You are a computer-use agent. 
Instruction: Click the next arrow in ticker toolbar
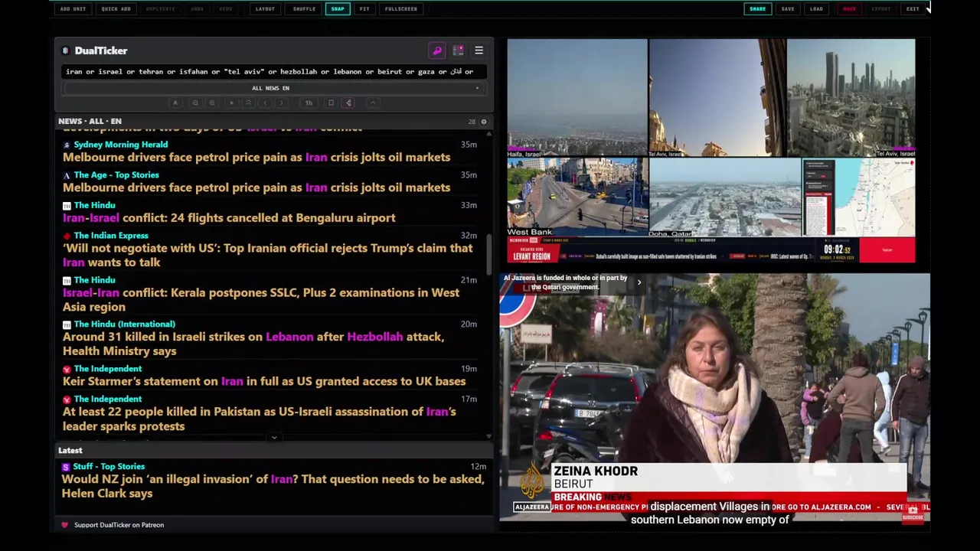(282, 103)
